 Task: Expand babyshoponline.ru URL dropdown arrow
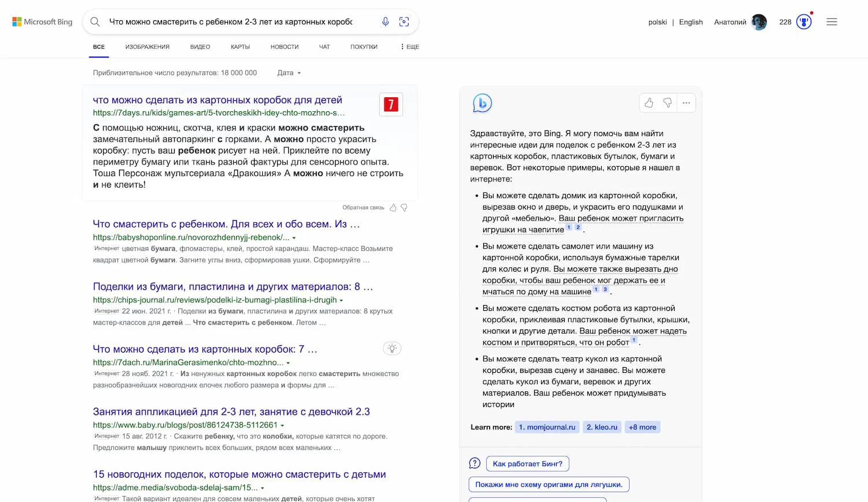(x=294, y=238)
